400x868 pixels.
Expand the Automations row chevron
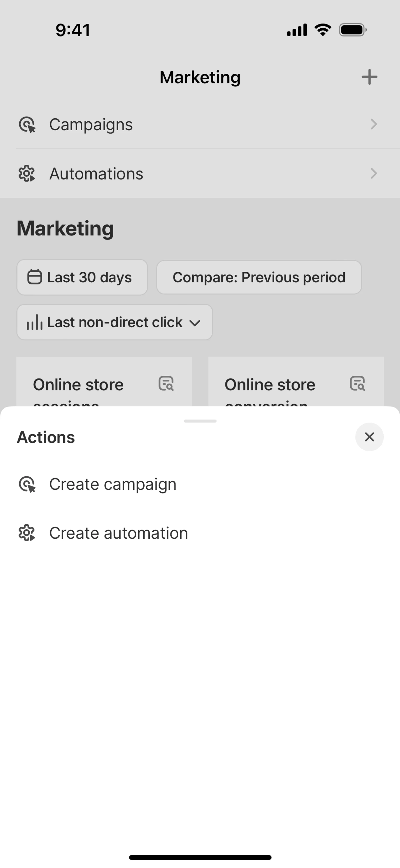(373, 174)
